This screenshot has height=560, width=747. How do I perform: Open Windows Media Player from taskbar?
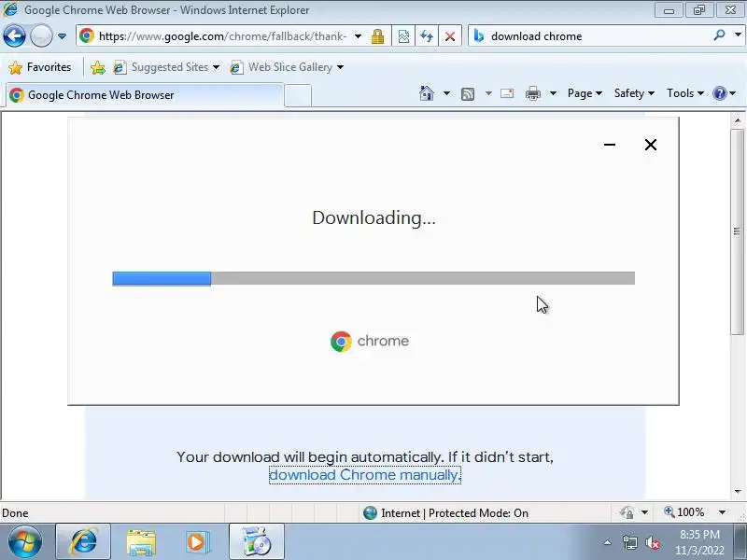click(196, 541)
